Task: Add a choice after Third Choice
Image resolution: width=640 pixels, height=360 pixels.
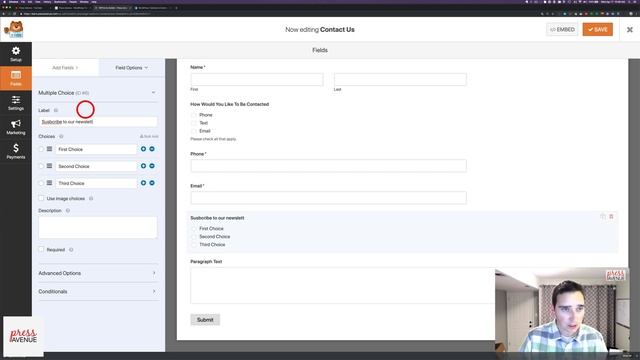Action: (x=143, y=183)
